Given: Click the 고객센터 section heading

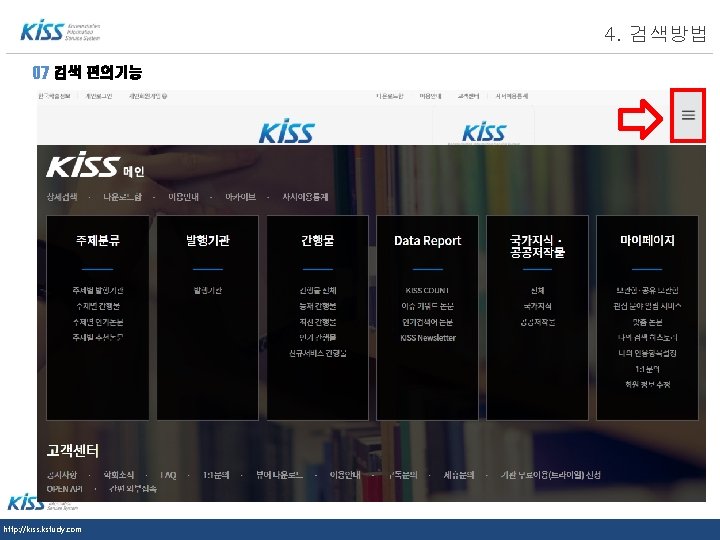Looking at the screenshot, I should [x=73, y=450].
